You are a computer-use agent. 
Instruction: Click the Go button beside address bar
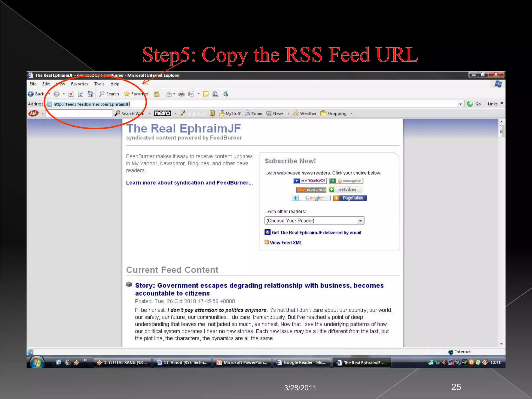(474, 104)
